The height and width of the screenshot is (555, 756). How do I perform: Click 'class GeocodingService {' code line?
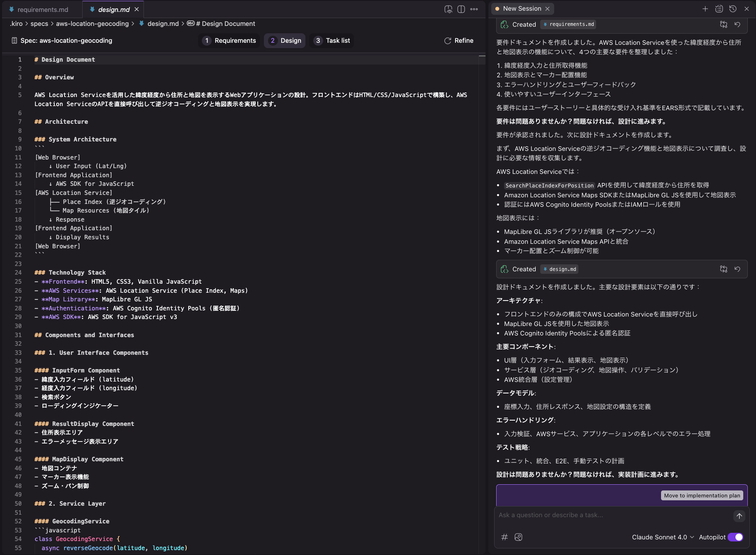tap(77, 539)
